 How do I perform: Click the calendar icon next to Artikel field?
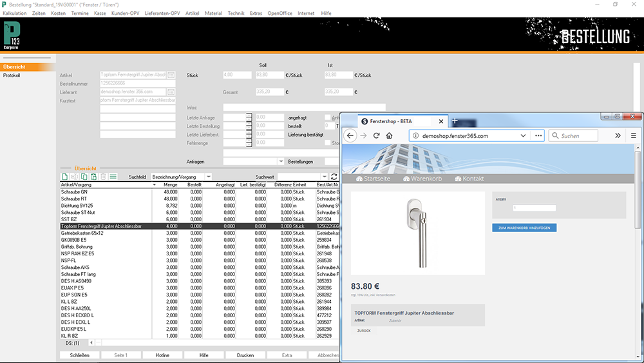(171, 75)
